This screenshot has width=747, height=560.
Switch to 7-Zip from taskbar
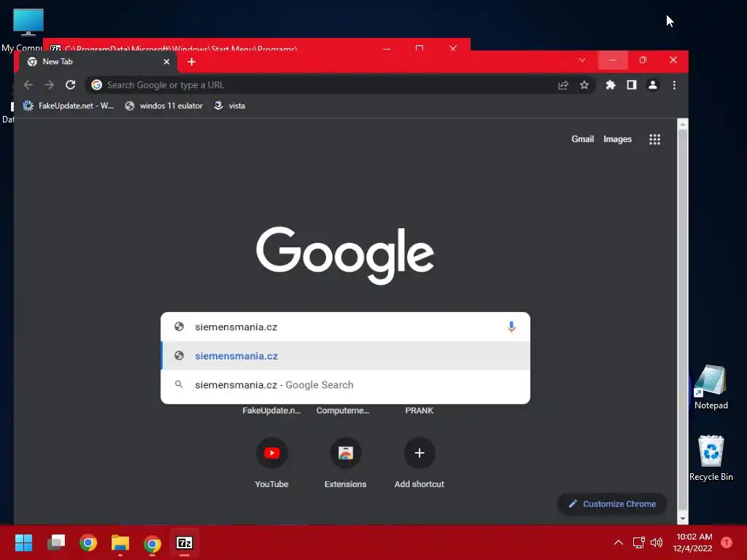[185, 542]
